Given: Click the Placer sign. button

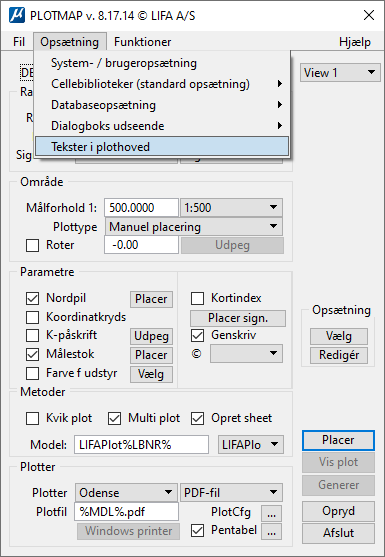Looking at the screenshot, I should click(x=238, y=318).
